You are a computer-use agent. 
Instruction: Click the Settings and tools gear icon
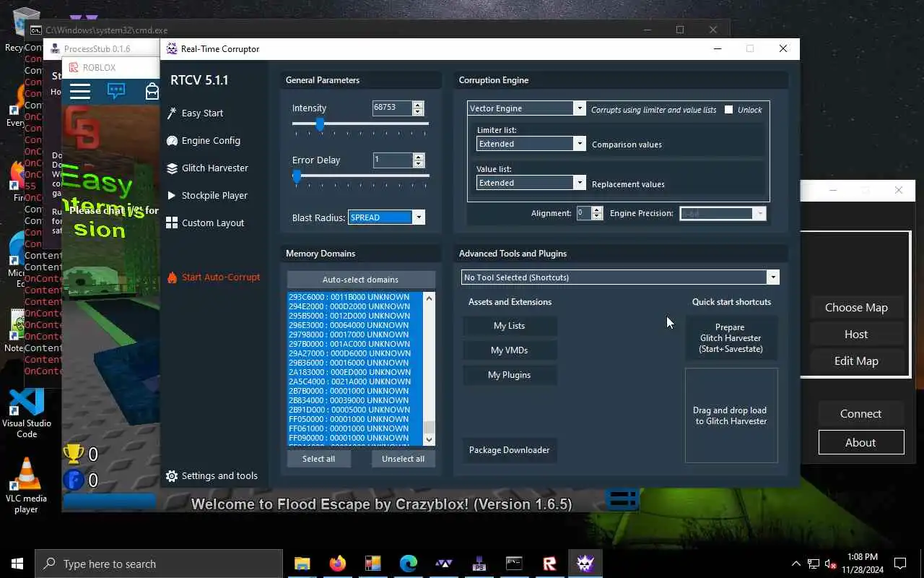[172, 476]
